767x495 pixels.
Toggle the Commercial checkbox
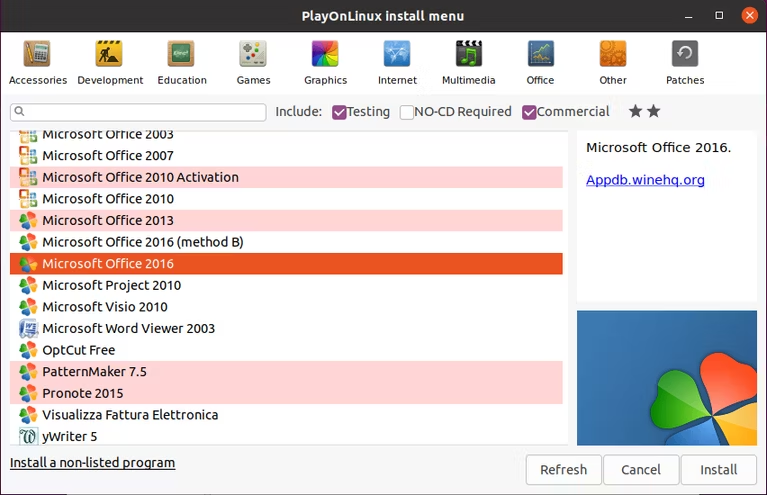(x=530, y=112)
